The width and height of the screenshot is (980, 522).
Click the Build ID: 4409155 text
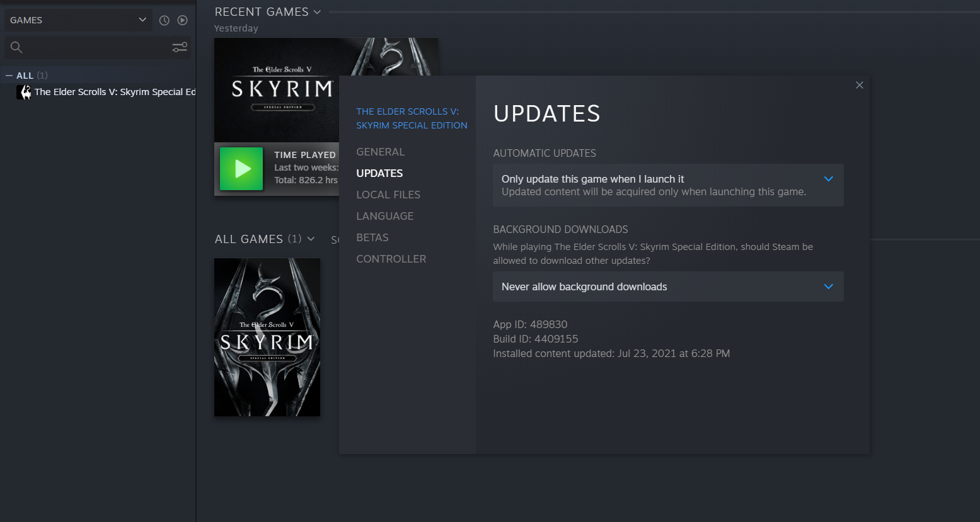point(536,339)
